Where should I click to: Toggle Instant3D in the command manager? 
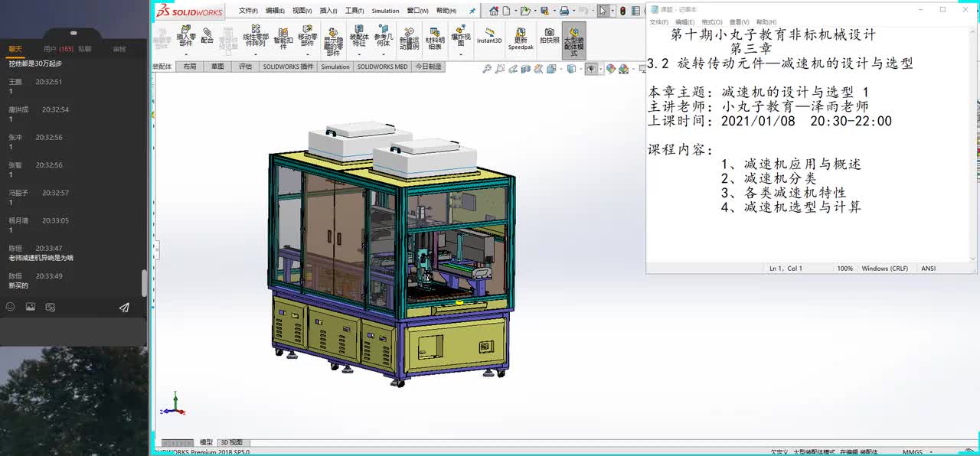(x=489, y=35)
